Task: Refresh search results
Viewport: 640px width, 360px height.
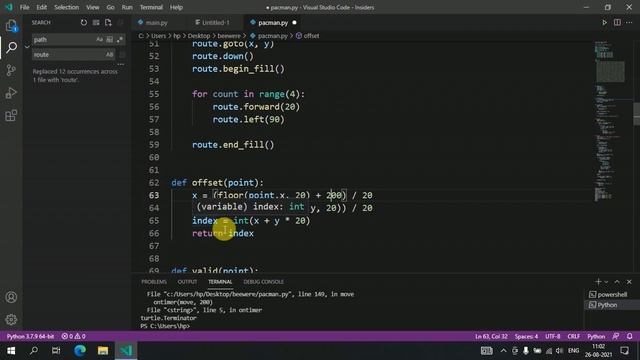Action: point(84,22)
